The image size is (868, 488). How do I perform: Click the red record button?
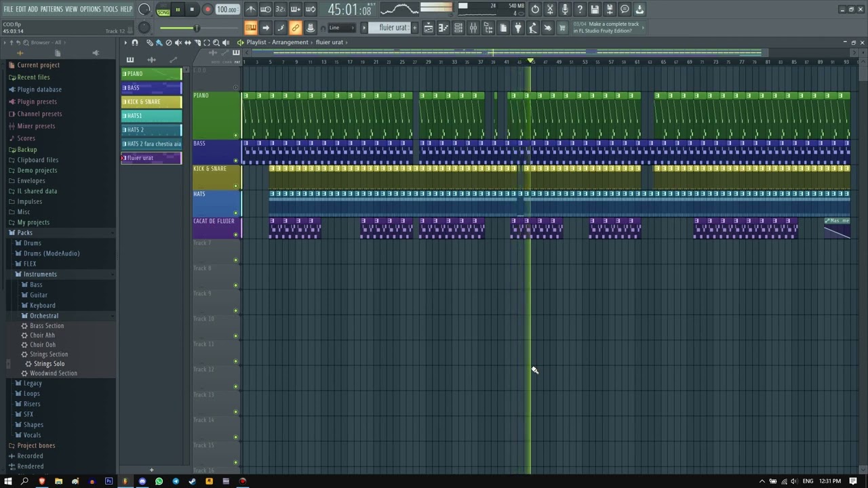tap(208, 9)
